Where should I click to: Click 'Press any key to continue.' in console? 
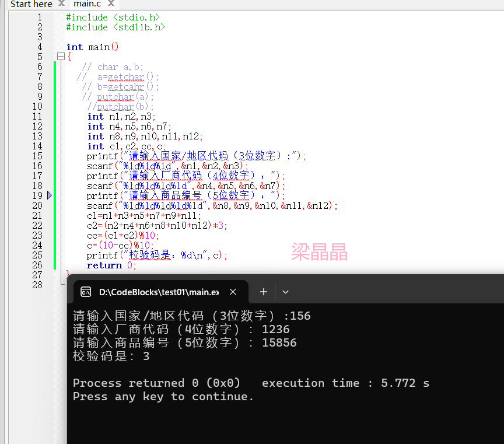pos(163,397)
